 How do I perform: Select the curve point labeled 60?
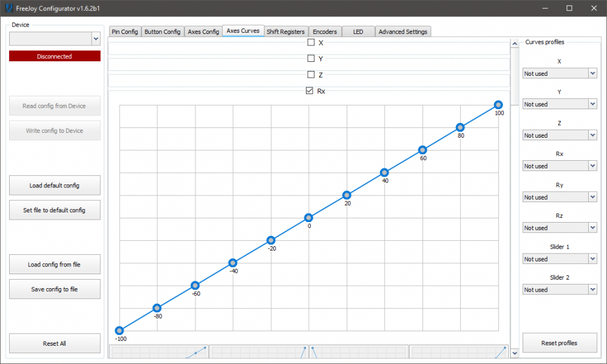click(x=422, y=150)
